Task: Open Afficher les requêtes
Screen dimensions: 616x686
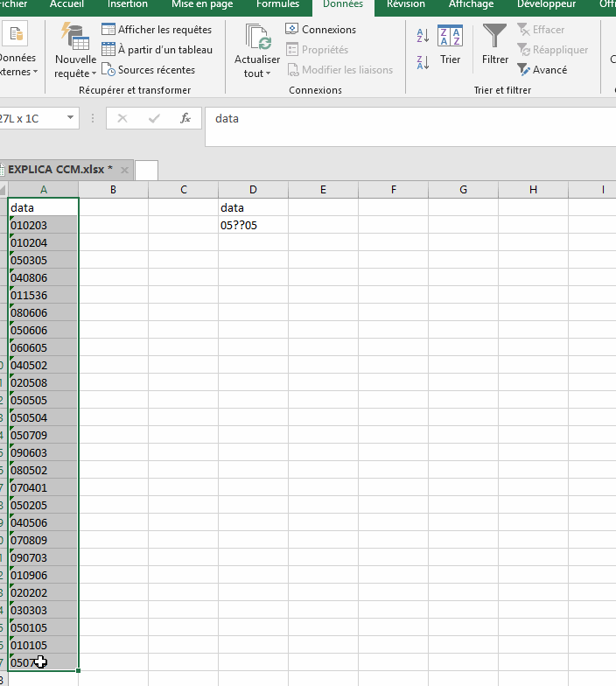Action: 156,30
